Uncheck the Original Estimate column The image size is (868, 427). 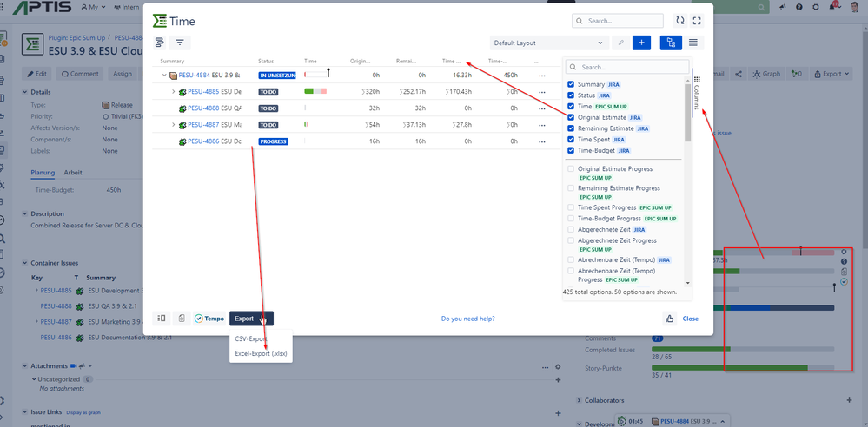pos(571,117)
